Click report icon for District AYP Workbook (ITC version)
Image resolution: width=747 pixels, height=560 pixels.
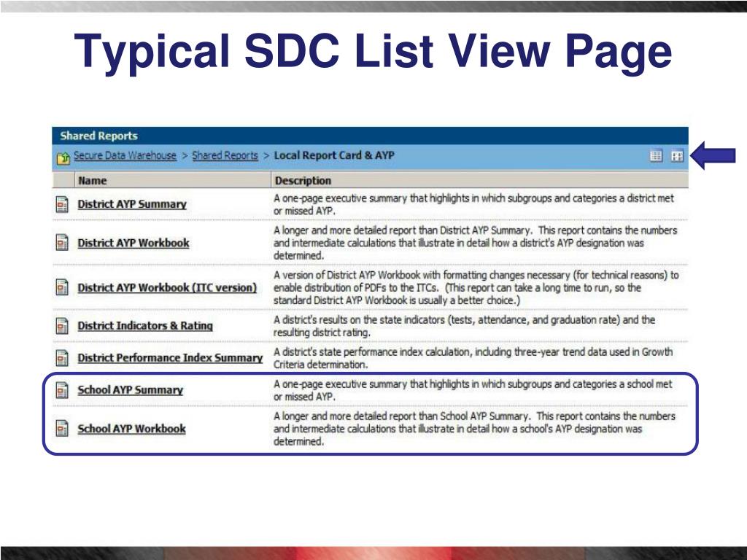pos(62,287)
